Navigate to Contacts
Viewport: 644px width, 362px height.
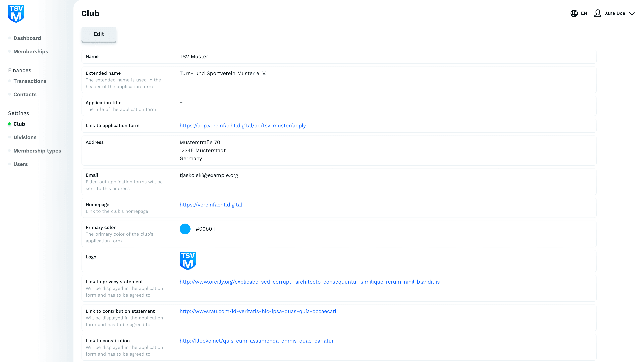point(25,94)
